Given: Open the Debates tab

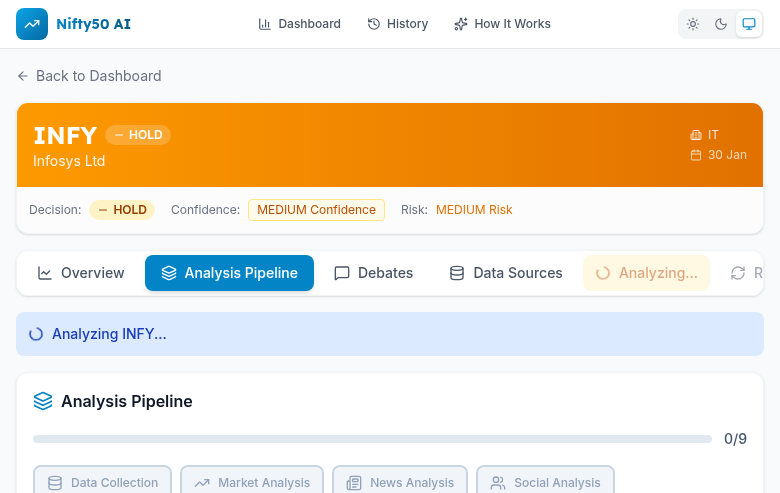Looking at the screenshot, I should (x=373, y=273).
